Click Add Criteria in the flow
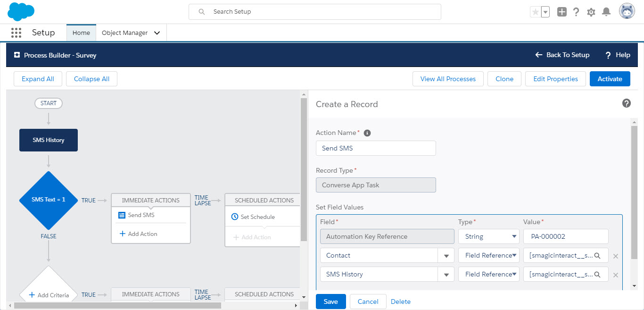Viewport: 644px width, 310px height. point(49,295)
